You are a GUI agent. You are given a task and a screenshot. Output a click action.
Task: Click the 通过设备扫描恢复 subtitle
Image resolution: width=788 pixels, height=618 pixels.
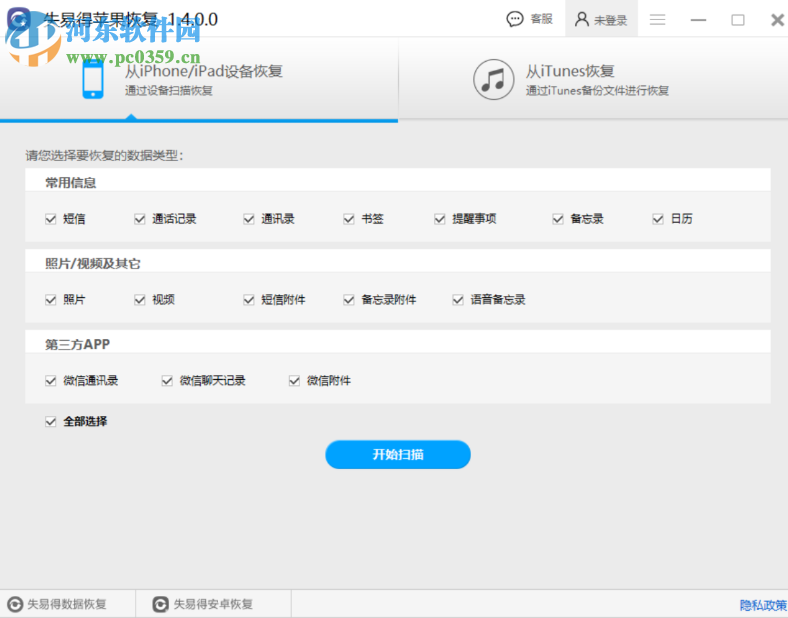pos(169,91)
